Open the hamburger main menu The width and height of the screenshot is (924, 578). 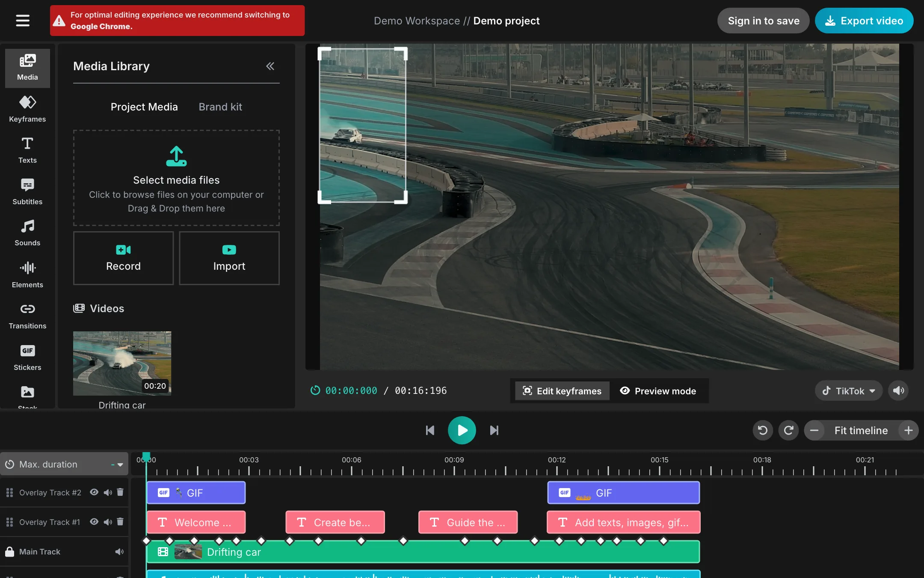click(x=23, y=21)
